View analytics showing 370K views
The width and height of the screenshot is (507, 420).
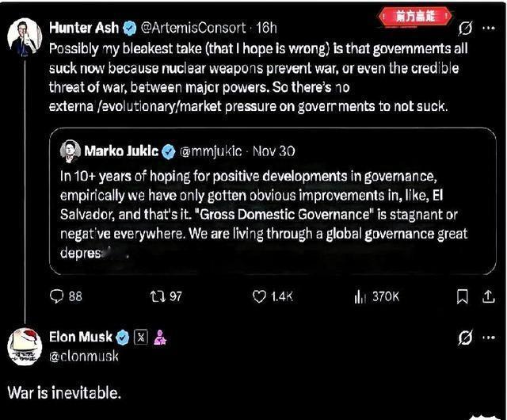tap(359, 296)
